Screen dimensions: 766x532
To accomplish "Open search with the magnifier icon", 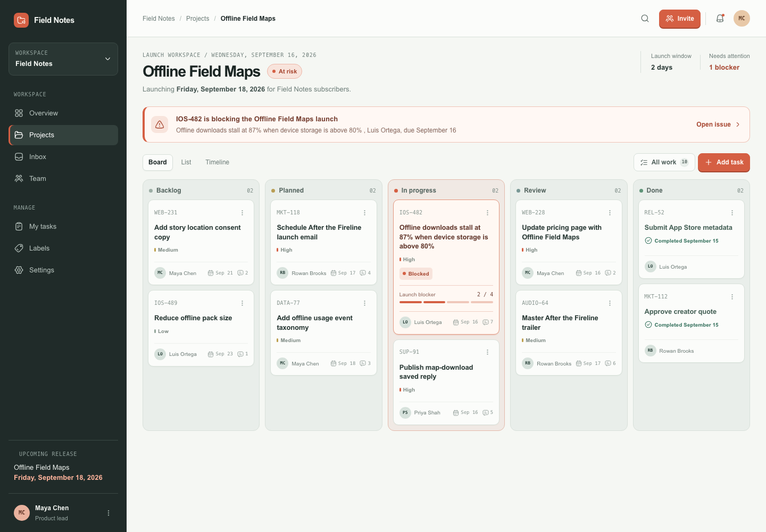I will [x=645, y=19].
